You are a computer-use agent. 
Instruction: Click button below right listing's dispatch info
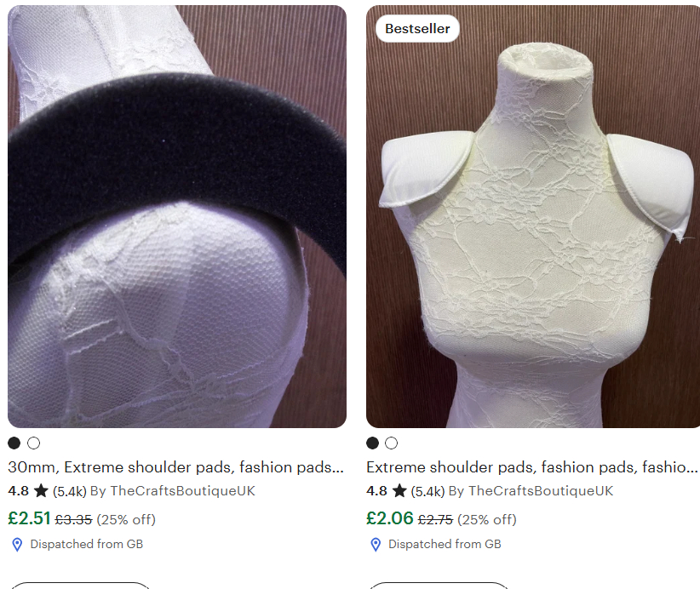(439, 586)
